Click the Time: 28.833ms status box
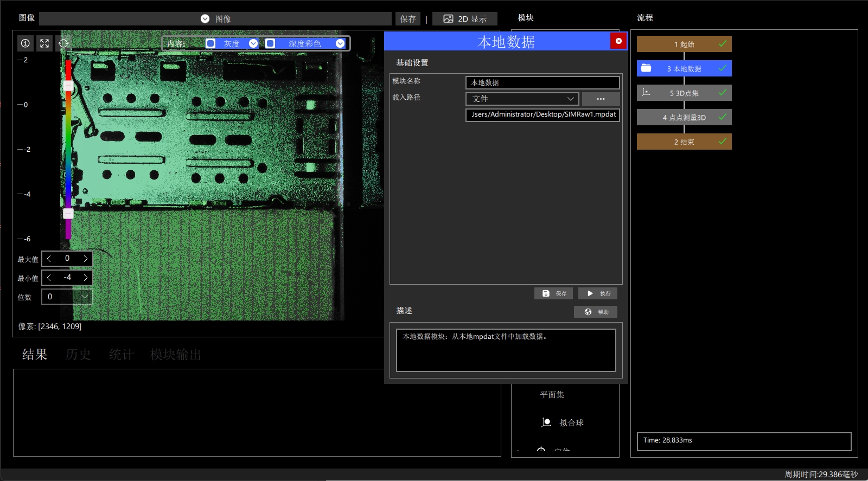The image size is (868, 481). (744, 441)
